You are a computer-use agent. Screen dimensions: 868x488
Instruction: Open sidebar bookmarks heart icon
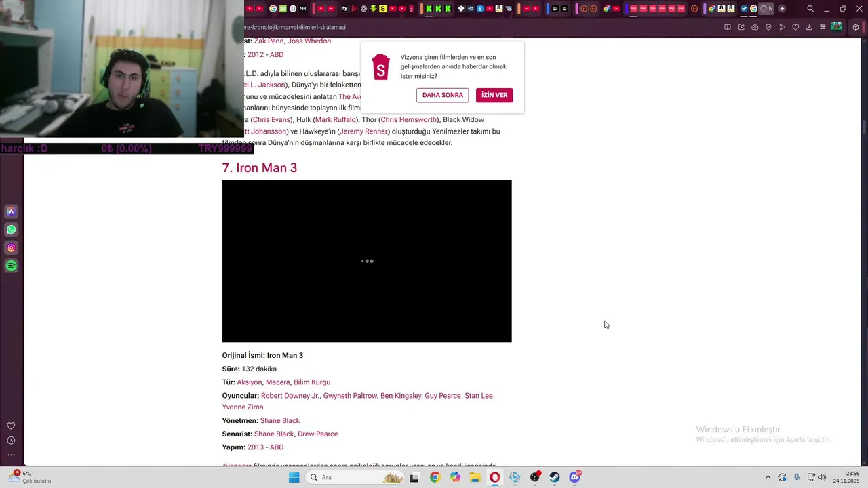pos(11,426)
